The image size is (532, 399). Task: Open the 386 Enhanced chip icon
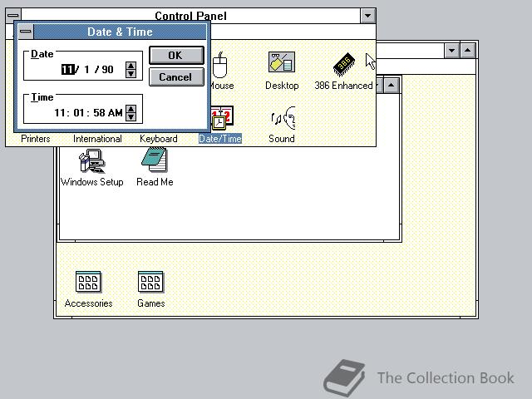343,64
